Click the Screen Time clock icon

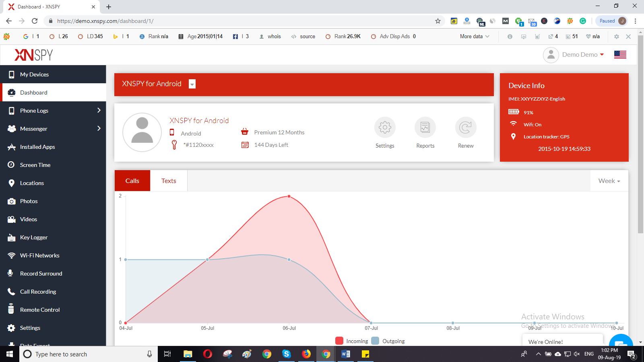11,165
